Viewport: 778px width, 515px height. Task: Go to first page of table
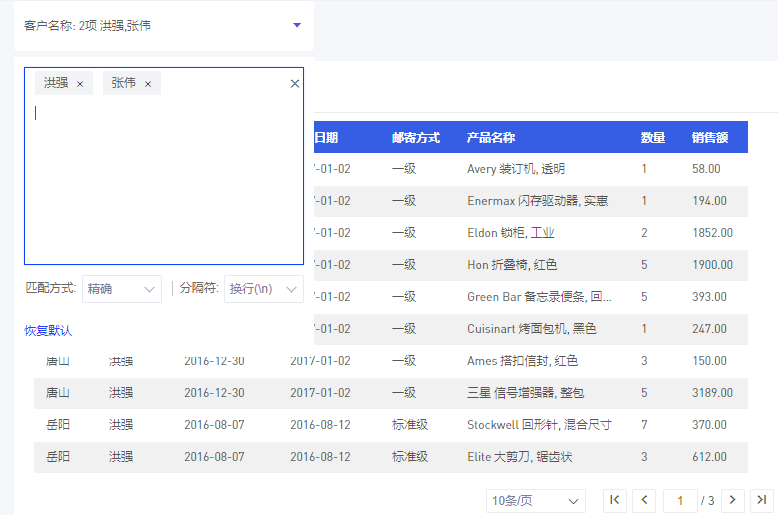click(615, 500)
